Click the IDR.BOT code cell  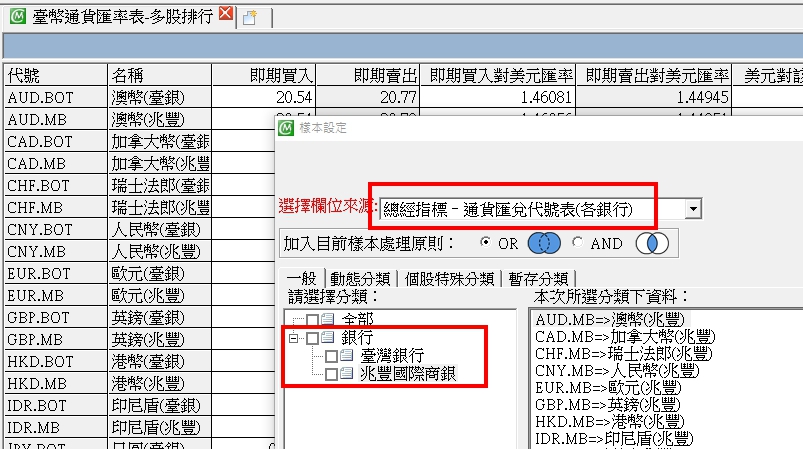(55, 405)
